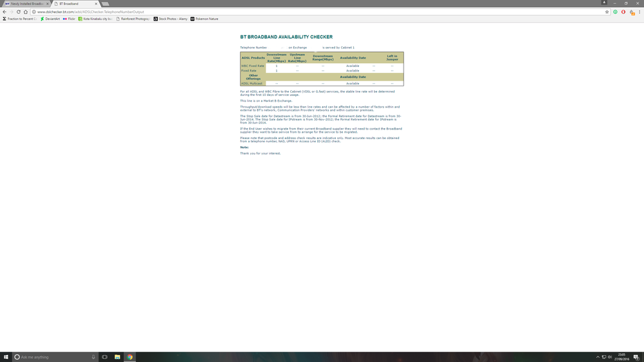
Task: Click the Fixed Rate row label
Action: point(249,71)
